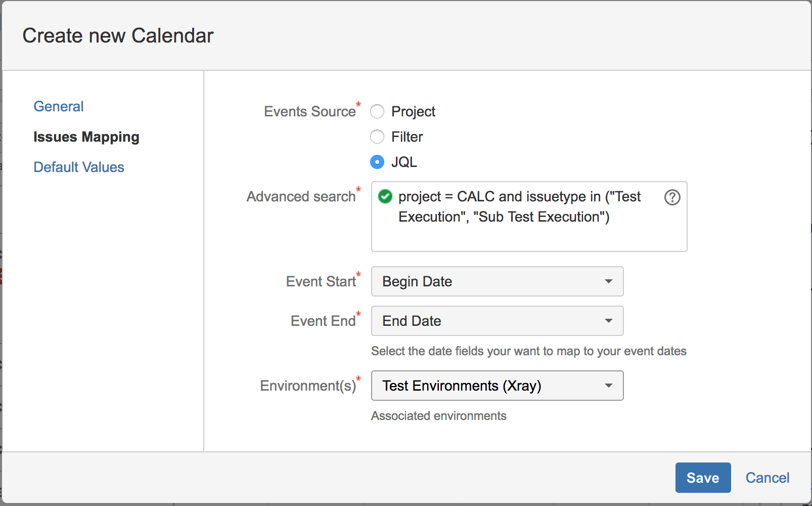Click the green JQL valid checkmark icon
The height and width of the screenshot is (506, 812).
click(x=385, y=196)
